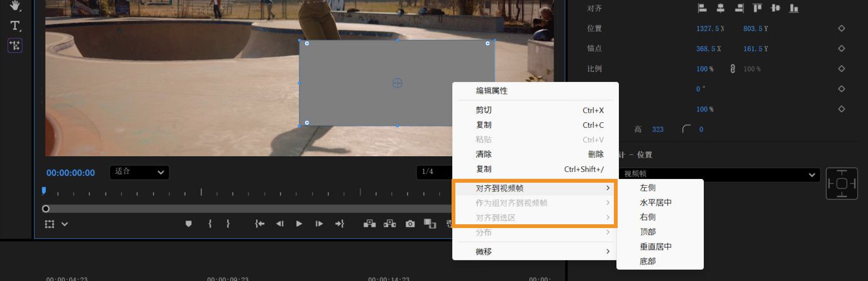868x281 pixels.
Task: Click the align left edges icon
Action: point(702,8)
